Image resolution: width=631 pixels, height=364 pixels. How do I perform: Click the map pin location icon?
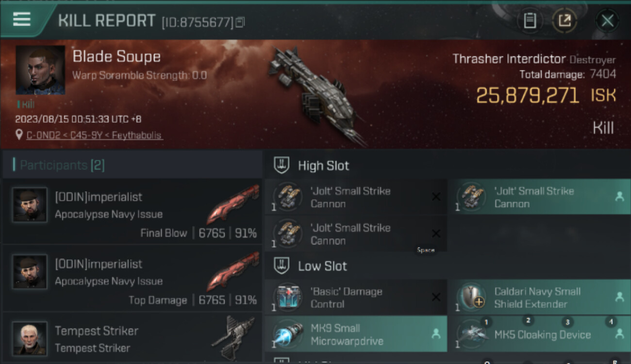[x=19, y=135]
